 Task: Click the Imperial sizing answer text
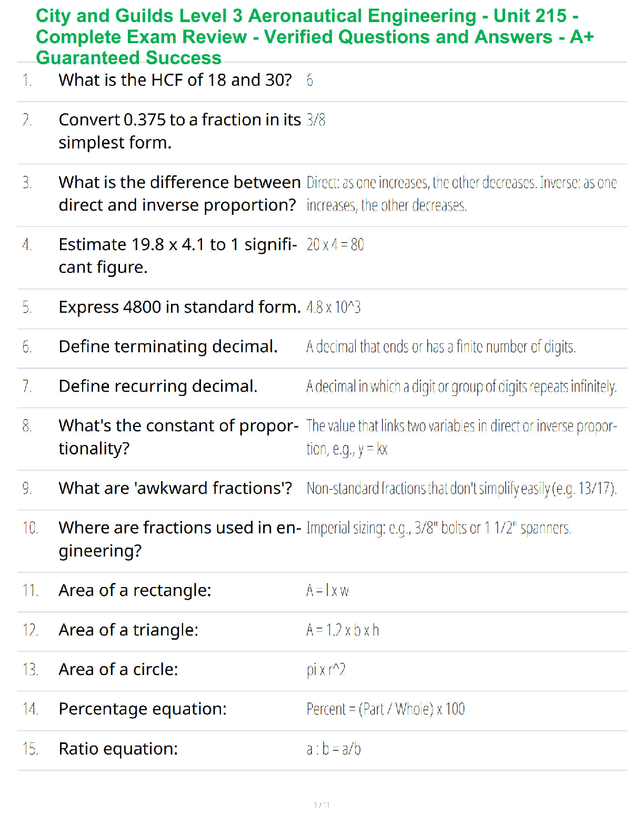pyautogui.click(x=439, y=528)
